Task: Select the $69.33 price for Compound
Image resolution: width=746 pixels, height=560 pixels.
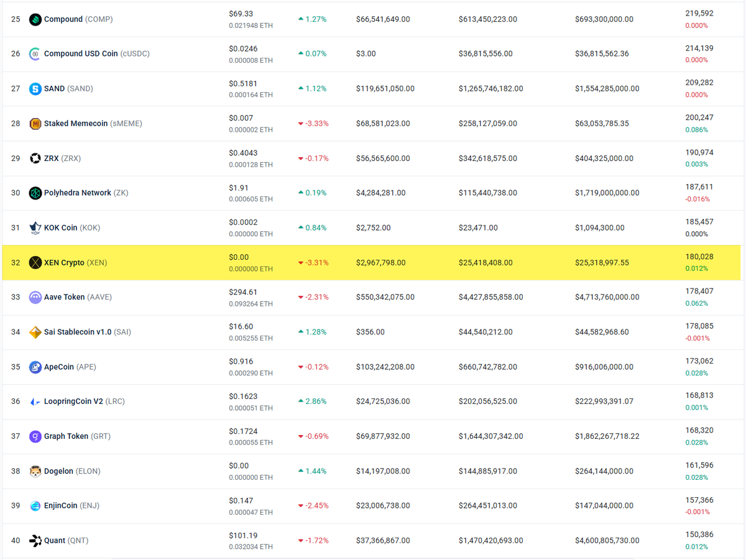Action: pyautogui.click(x=241, y=14)
